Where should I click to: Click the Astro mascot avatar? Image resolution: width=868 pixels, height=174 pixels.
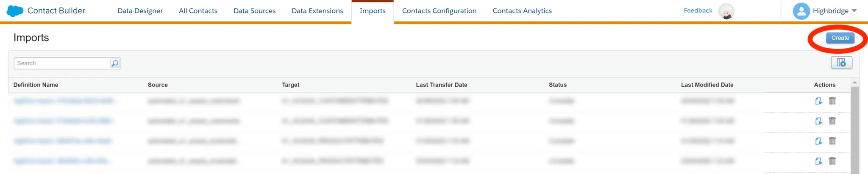click(726, 11)
